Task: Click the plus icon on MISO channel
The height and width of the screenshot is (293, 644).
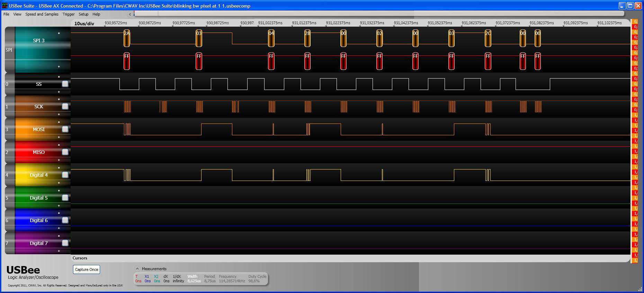Action: (x=59, y=160)
